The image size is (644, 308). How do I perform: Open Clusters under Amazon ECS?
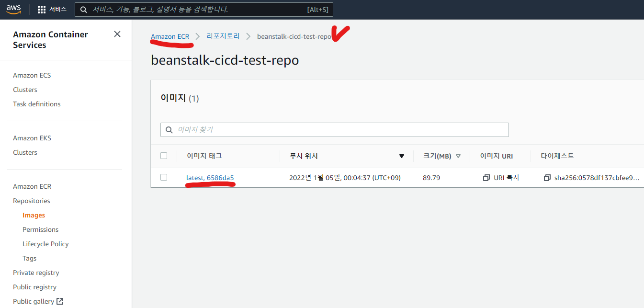pyautogui.click(x=25, y=90)
